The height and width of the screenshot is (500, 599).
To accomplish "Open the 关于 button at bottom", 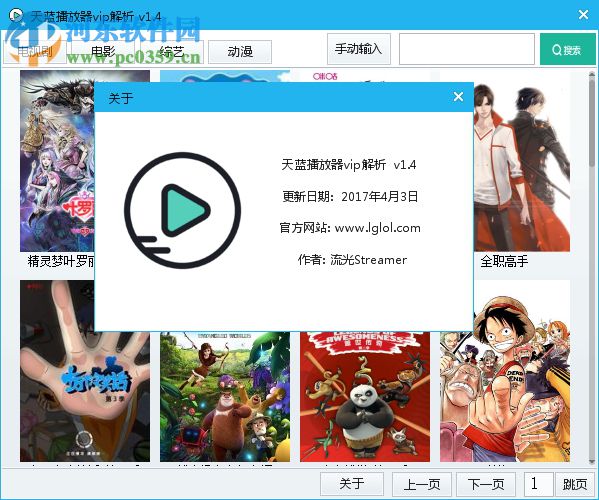I will coord(352,484).
